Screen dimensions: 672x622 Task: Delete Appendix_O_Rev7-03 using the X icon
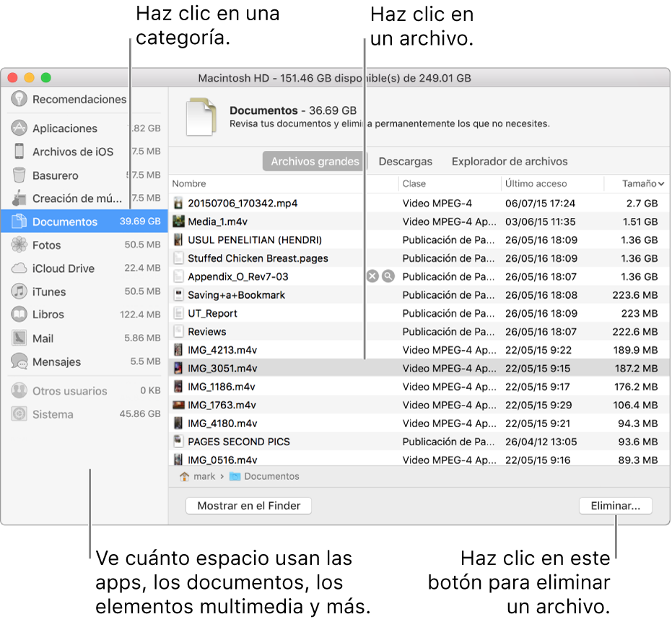[x=373, y=276]
